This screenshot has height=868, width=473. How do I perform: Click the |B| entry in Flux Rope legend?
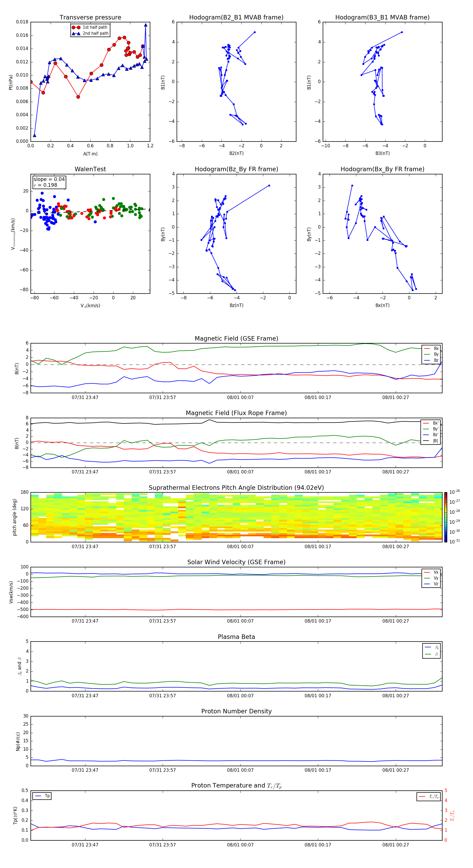pyautogui.click(x=431, y=441)
